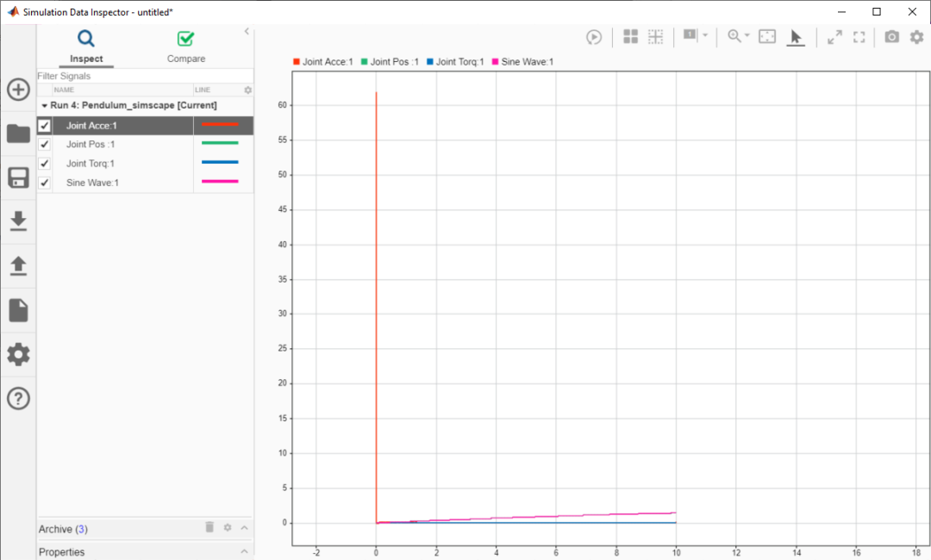
Task: Click Sine Wave:1 legend entry on plot
Action: pyautogui.click(x=522, y=62)
